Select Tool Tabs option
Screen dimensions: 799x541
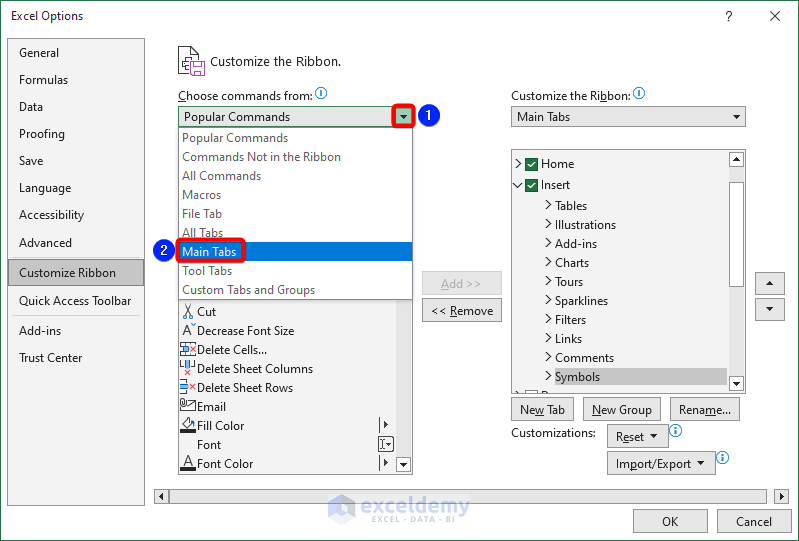coord(295,270)
